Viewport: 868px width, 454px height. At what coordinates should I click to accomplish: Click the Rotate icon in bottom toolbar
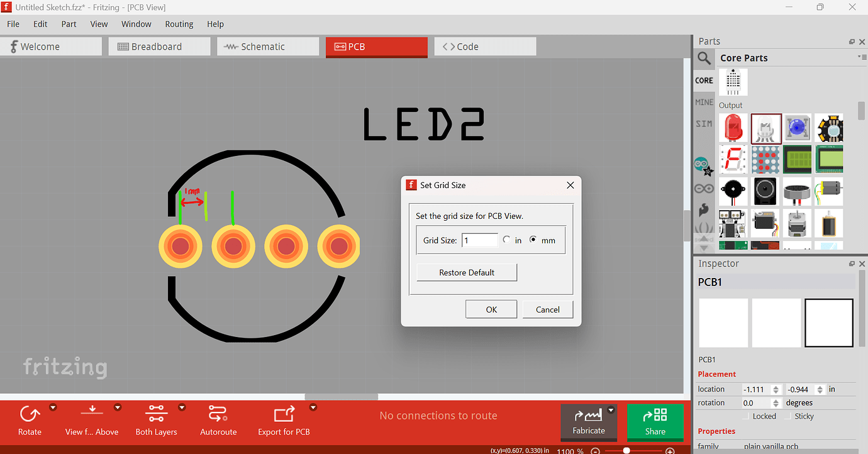coord(30,414)
